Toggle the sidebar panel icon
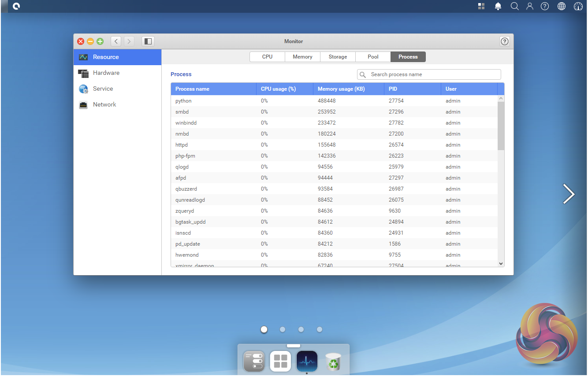This screenshot has height=376, width=588. 148,41
